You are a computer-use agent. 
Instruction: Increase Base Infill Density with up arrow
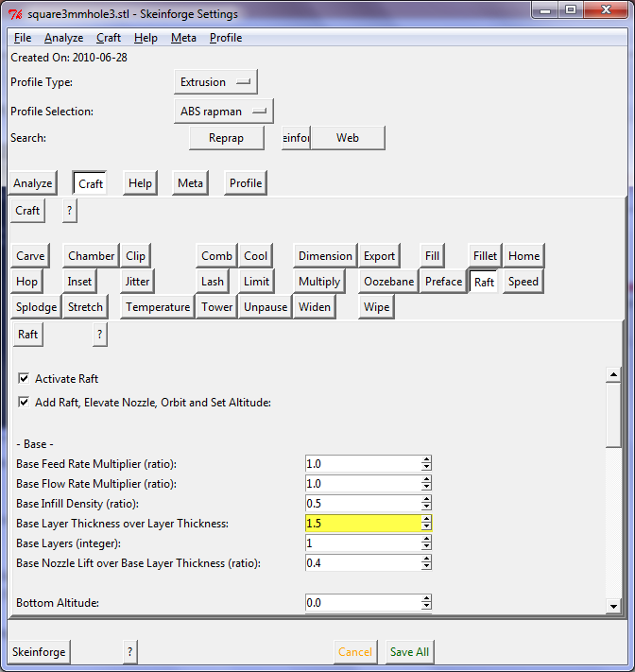coord(426,499)
